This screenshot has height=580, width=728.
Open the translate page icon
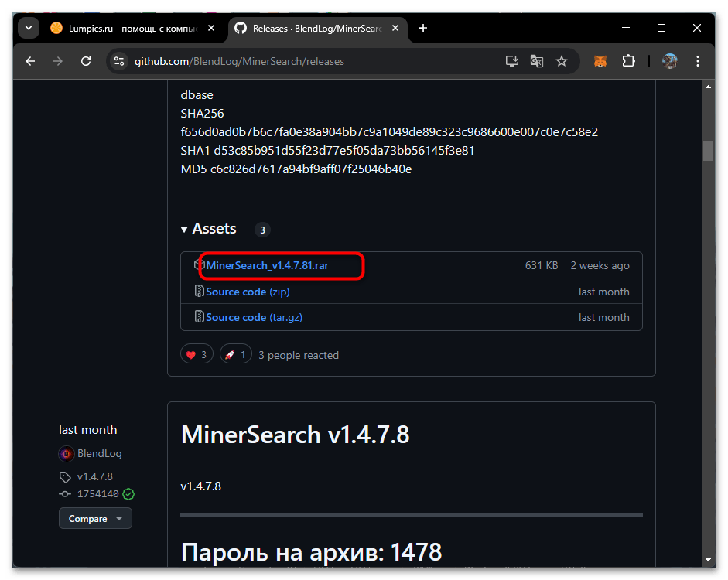tap(537, 61)
